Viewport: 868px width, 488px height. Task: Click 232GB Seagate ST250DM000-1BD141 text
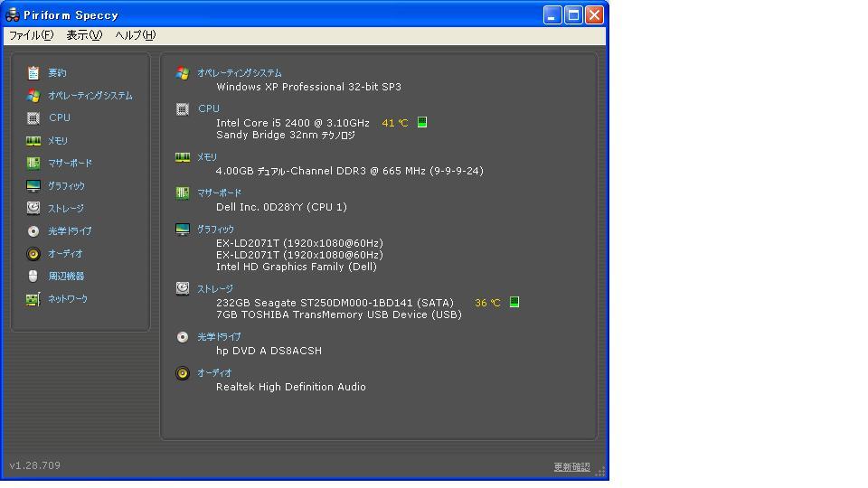tap(335, 303)
